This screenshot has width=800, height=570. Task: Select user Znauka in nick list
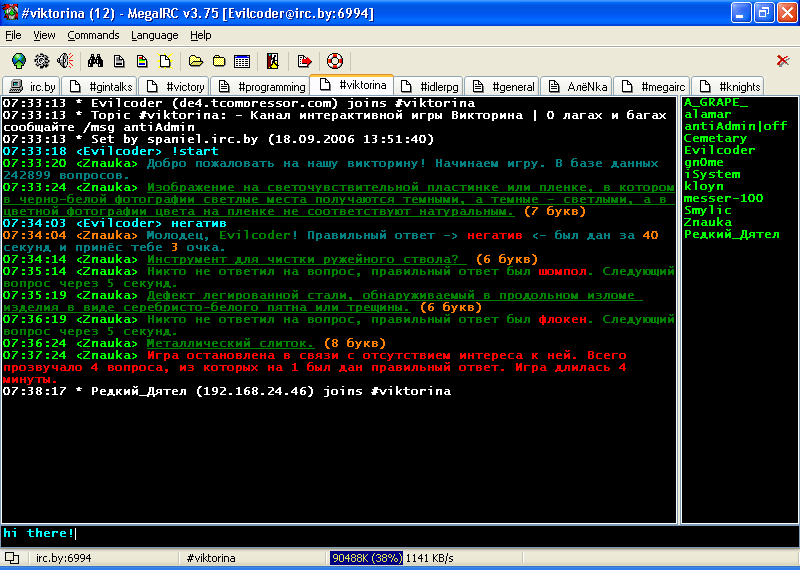[x=708, y=222]
